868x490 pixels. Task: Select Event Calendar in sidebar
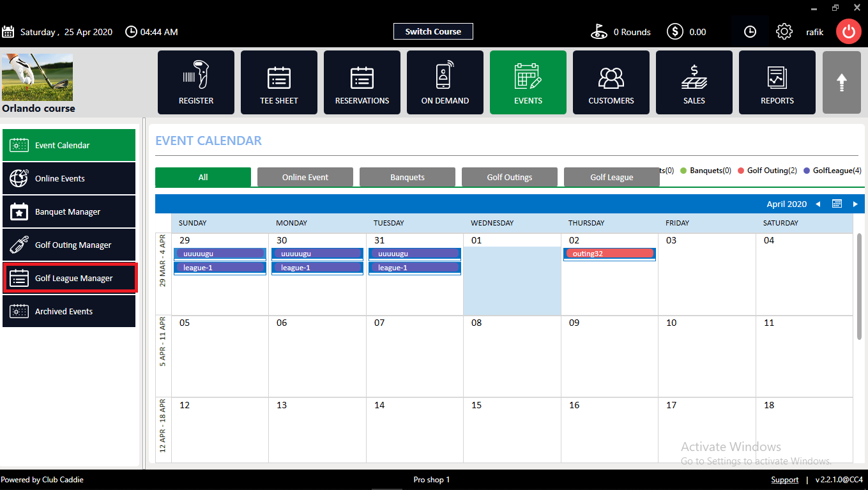69,145
